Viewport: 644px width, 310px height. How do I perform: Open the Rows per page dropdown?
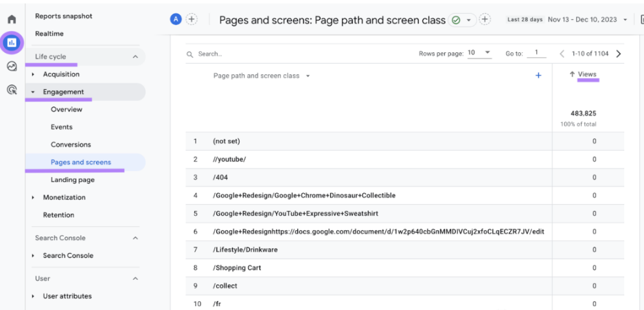[x=480, y=53]
